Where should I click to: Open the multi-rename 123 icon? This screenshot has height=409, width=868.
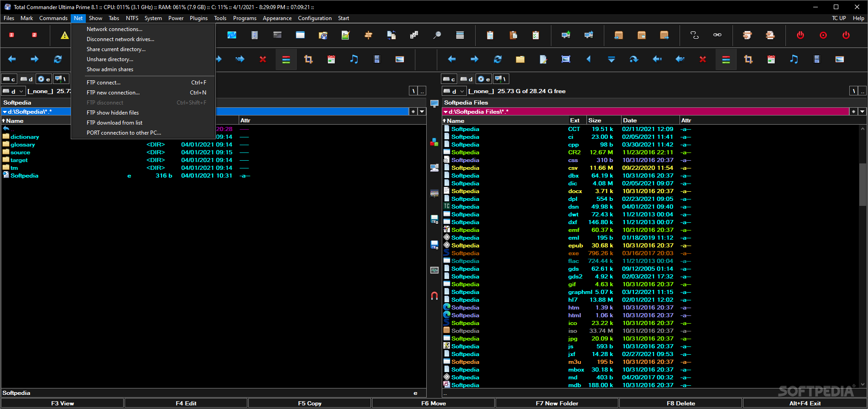pos(414,35)
